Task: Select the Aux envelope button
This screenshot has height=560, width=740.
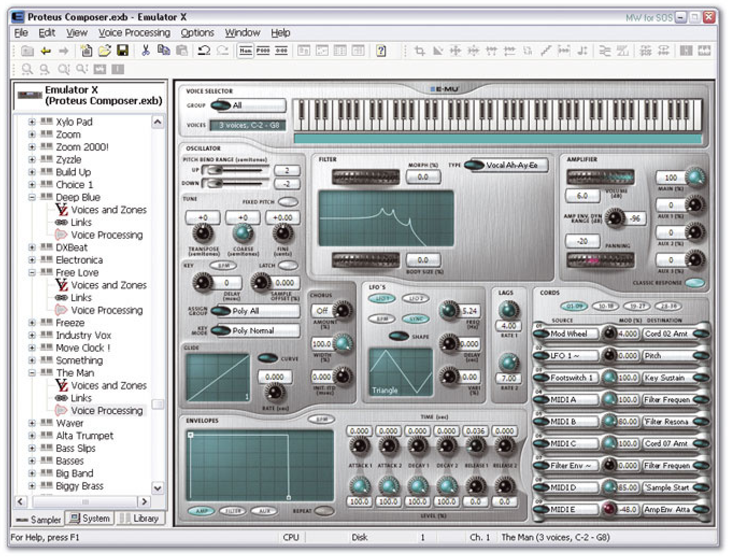Action: coord(265,511)
